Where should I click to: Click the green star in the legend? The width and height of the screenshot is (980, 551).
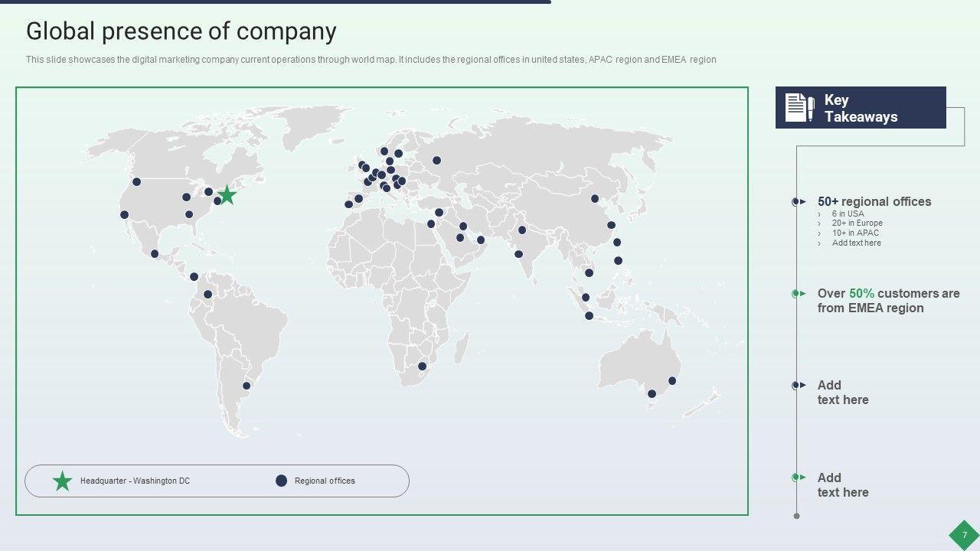(x=62, y=481)
